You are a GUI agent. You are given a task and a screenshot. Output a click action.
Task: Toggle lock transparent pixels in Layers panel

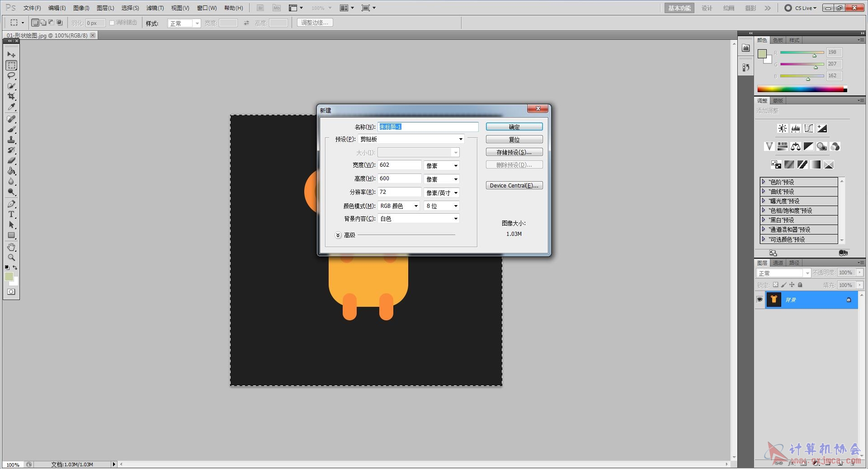pyautogui.click(x=775, y=285)
